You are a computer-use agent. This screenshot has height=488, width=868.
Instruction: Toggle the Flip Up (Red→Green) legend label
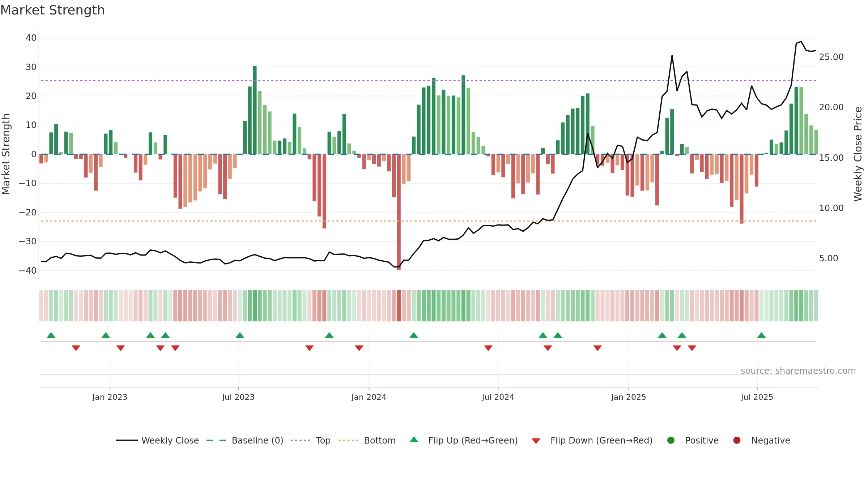473,441
